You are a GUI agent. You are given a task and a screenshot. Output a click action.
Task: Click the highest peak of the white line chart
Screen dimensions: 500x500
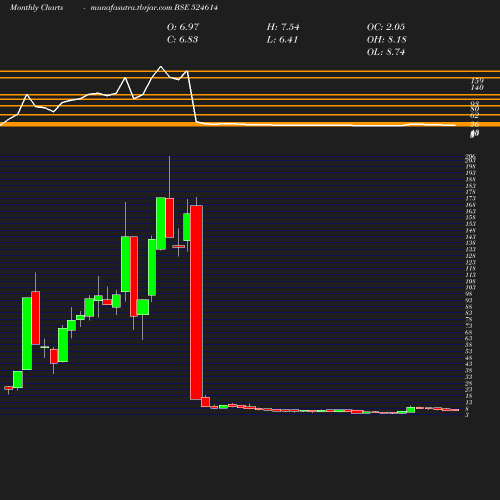pos(161,67)
